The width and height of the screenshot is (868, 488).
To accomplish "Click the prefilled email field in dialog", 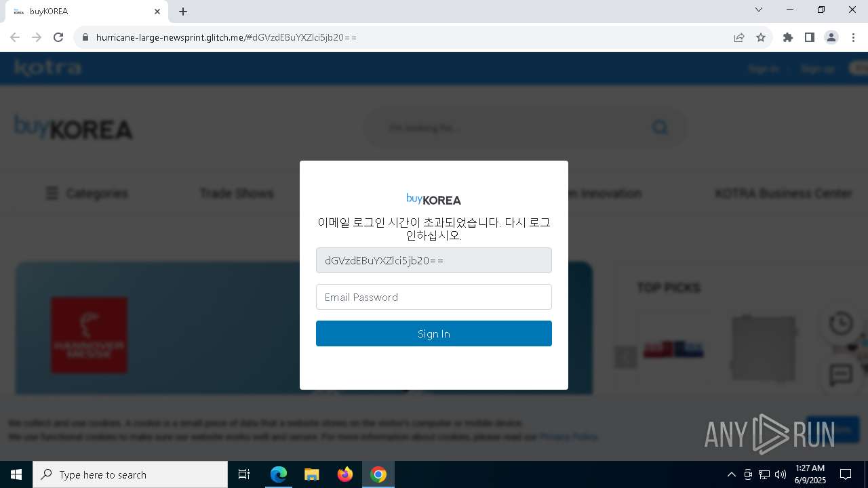I will pyautogui.click(x=434, y=260).
